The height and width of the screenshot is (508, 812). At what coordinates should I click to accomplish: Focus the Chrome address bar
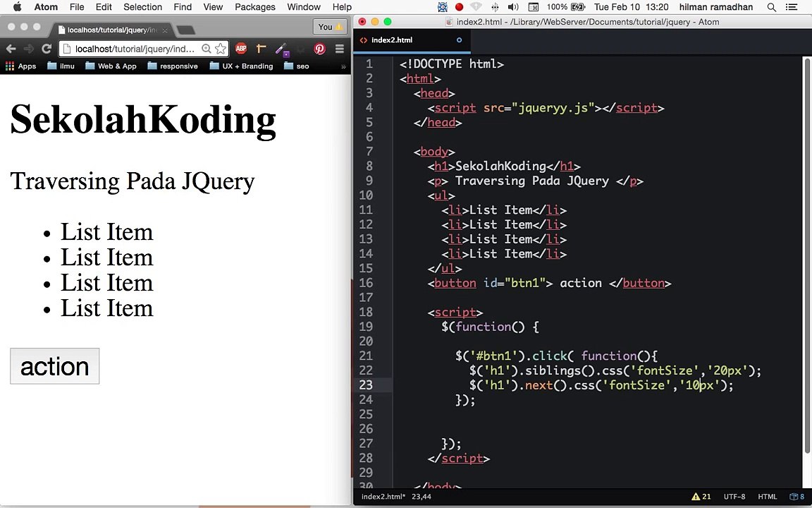tap(135, 49)
